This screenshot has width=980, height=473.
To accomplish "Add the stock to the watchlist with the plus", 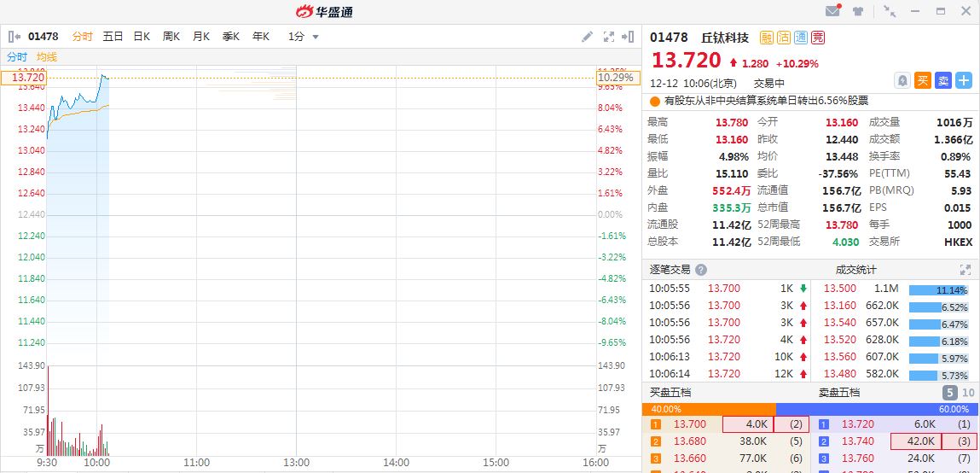I will (x=964, y=80).
